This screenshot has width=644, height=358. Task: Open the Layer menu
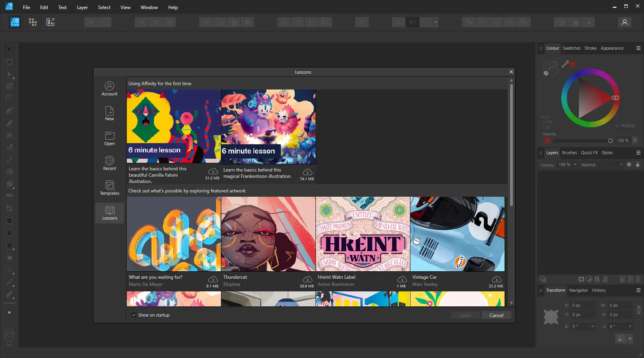pyautogui.click(x=82, y=7)
